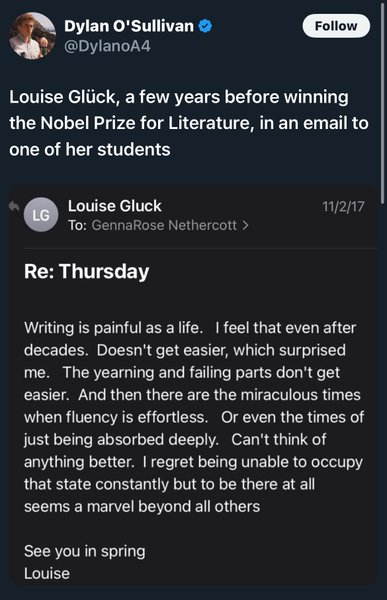Open recipient GennaRose Nethercott
Image resolution: width=387 pixels, height=600 pixels.
[x=164, y=225]
